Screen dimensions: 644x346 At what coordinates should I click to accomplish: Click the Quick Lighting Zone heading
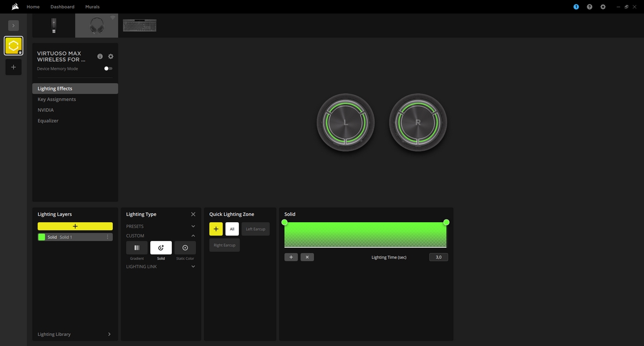[232, 214]
